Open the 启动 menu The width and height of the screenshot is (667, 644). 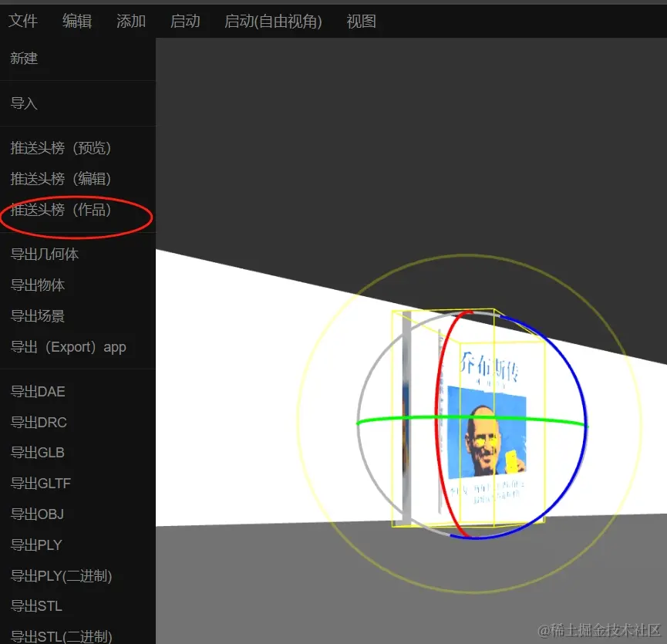coord(185,21)
